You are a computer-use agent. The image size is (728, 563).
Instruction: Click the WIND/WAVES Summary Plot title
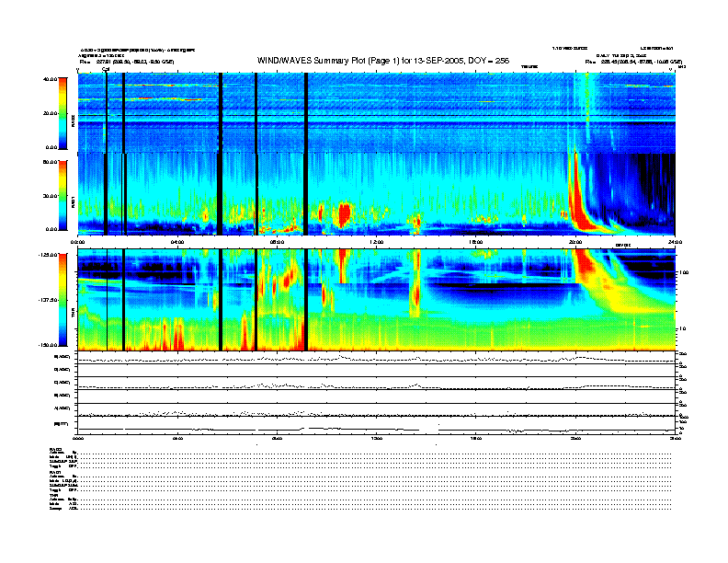point(383,61)
